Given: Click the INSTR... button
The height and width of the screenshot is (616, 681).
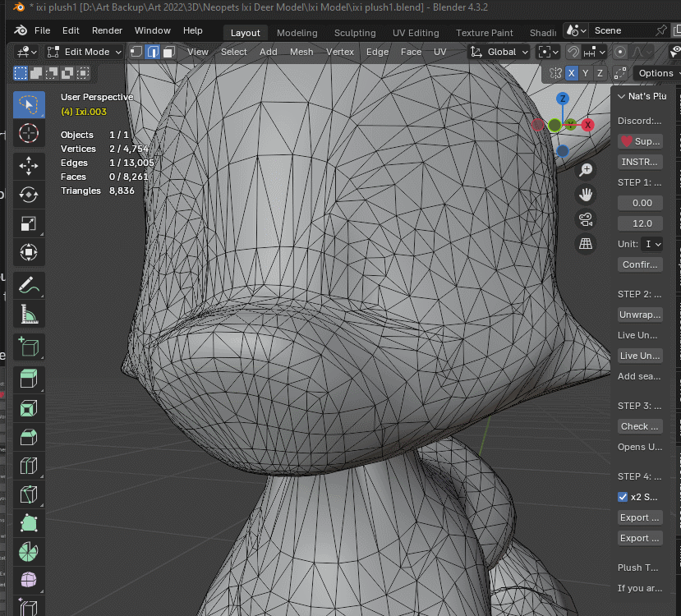Looking at the screenshot, I should tap(640, 162).
